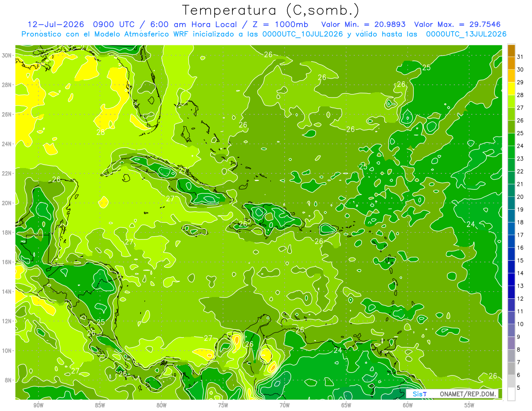532x411 pixels.
Task: Select the purple swatch between 9 and 10
Action: click(x=511, y=330)
